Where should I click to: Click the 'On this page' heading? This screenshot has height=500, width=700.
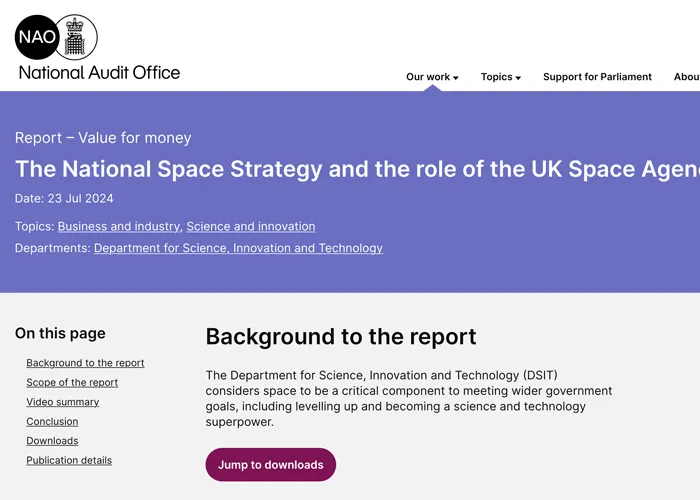click(x=60, y=333)
